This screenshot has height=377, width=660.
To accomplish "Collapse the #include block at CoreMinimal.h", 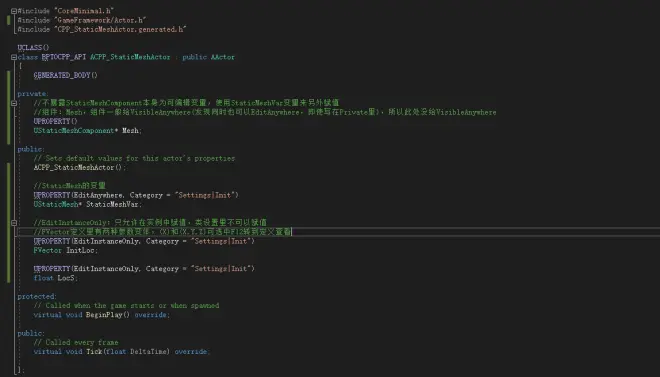I will (14, 11).
